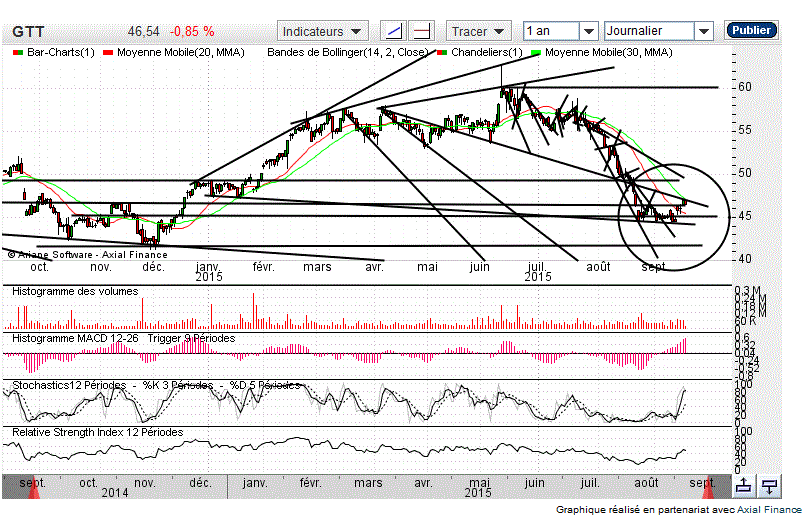Viewport: 810px width, 527px height.
Task: Toggle Moyenne Mobile(30, MMA) legend label
Action: [608, 51]
